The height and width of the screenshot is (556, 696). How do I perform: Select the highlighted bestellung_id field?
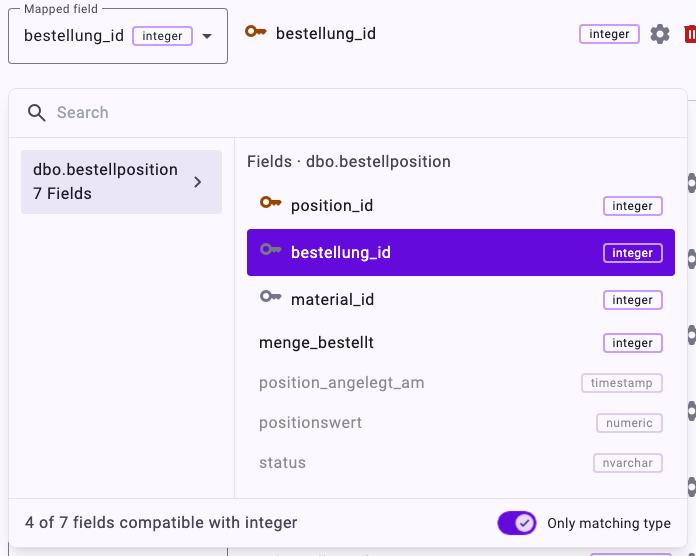[461, 252]
